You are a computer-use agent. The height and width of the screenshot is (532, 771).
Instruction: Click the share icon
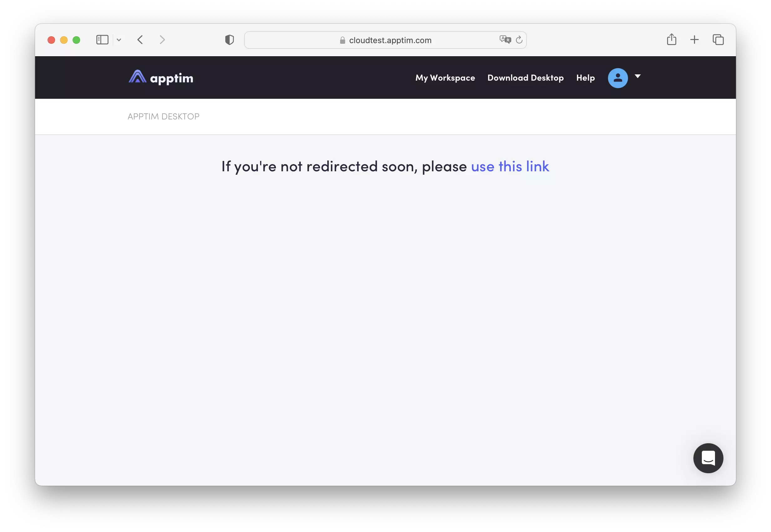pyautogui.click(x=671, y=39)
